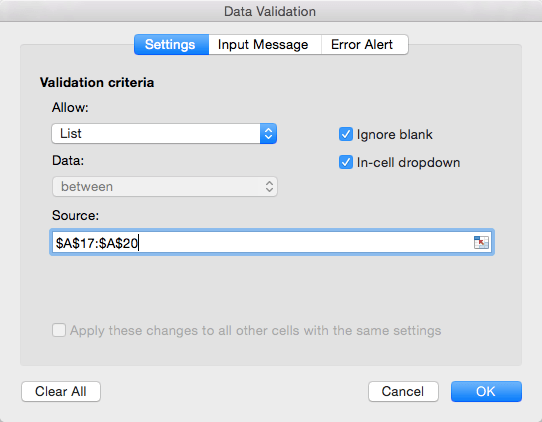Cancel the Data Validation dialog
Viewport: 542px width, 422px height.
click(x=403, y=392)
